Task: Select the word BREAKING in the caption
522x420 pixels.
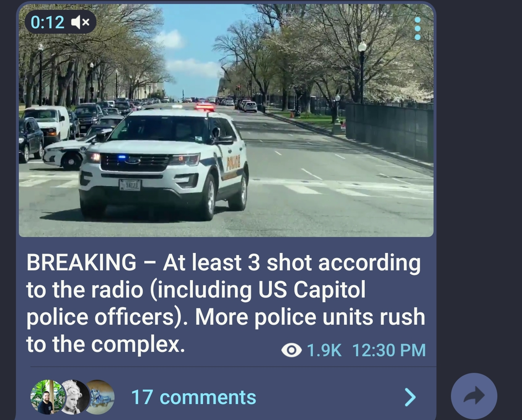Action: click(81, 262)
